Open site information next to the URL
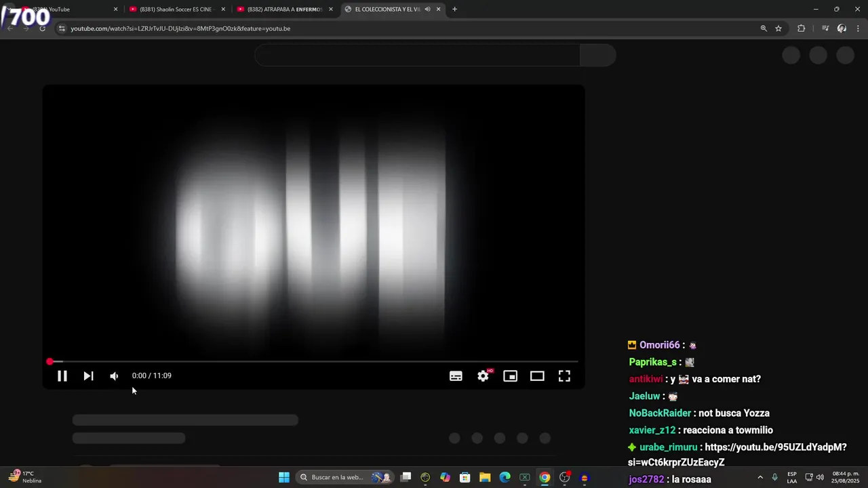Image resolution: width=868 pixels, height=488 pixels. click(x=62, y=28)
